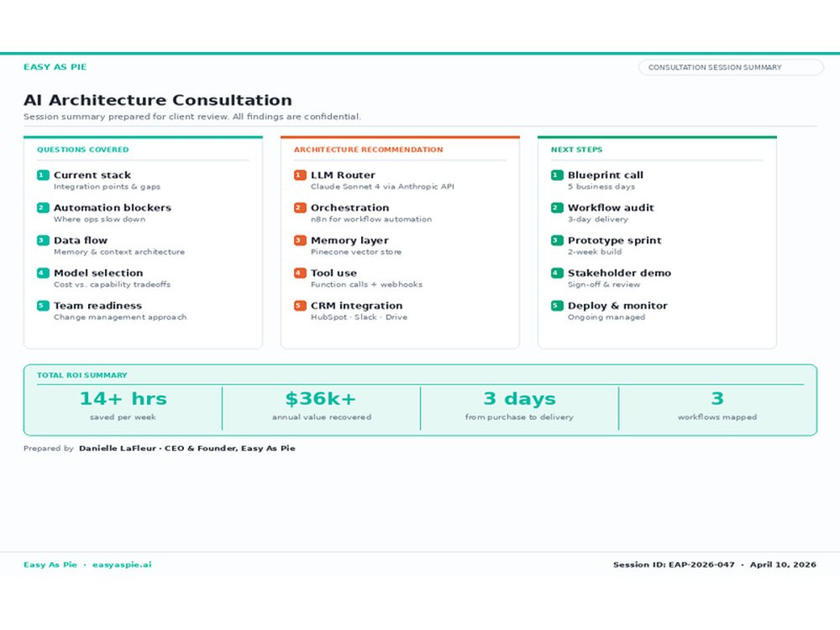Click n8n for workflow automation text
Screen dimensions: 840x630
pos(371,219)
